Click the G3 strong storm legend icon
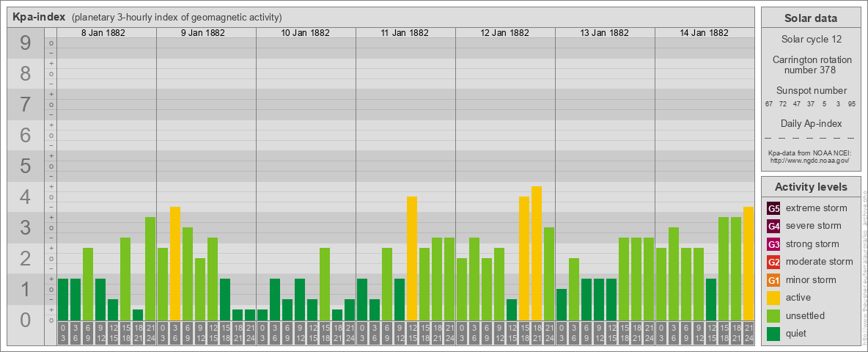 773,244
